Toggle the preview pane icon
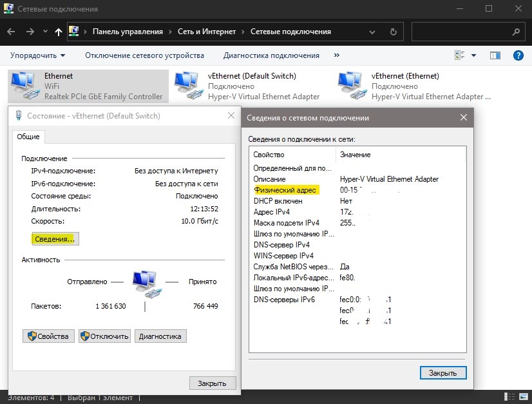This screenshot has width=532, height=404. pos(495,55)
